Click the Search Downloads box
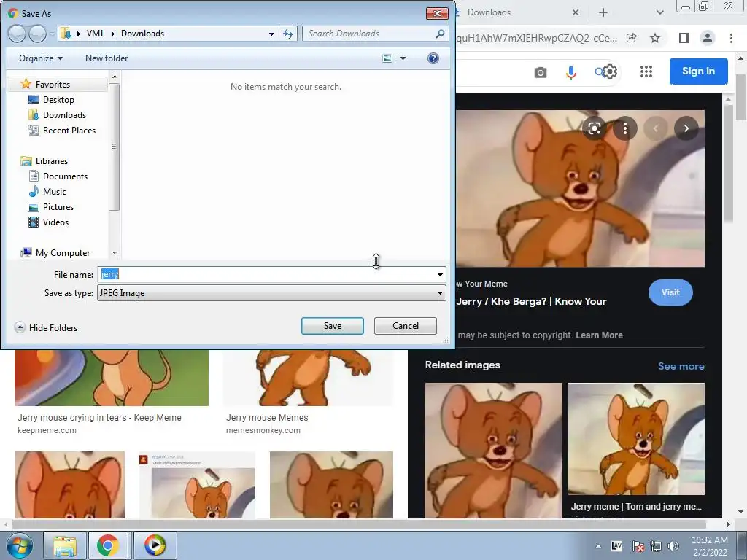The image size is (747, 560). (374, 34)
